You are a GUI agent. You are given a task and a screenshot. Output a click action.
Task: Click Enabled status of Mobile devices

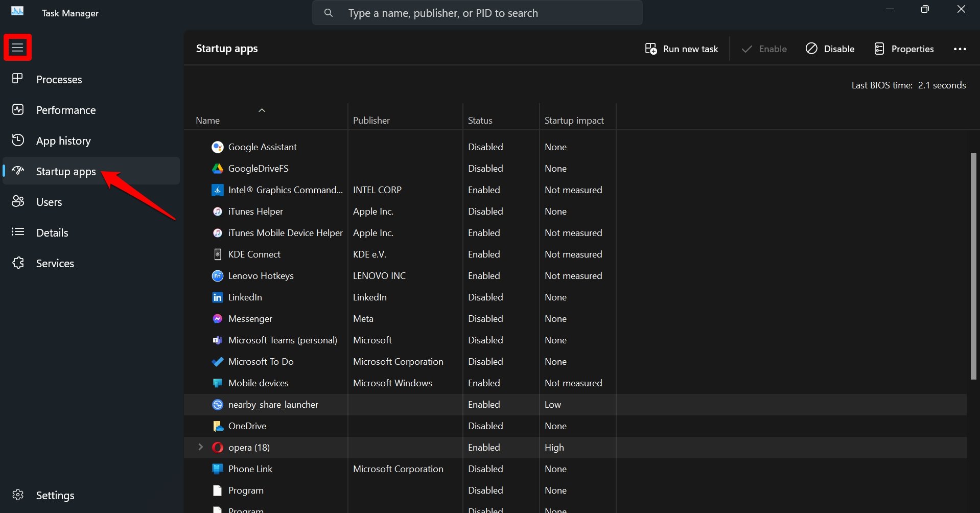(x=484, y=383)
